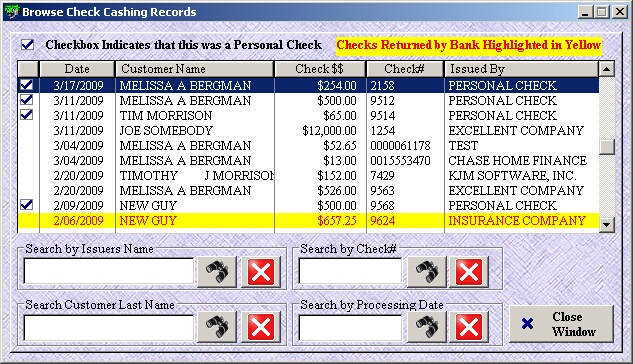Click the 2/06/2009 date cell
This screenshot has height=364, width=633.
78,221
